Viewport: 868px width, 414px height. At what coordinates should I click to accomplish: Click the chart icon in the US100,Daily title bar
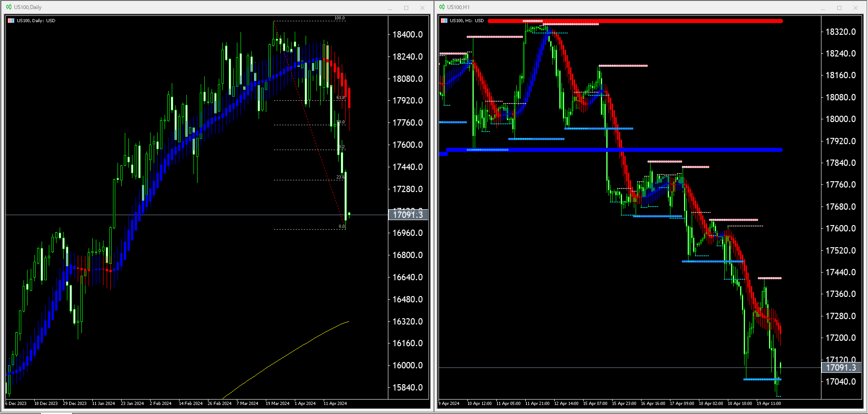coord(9,7)
